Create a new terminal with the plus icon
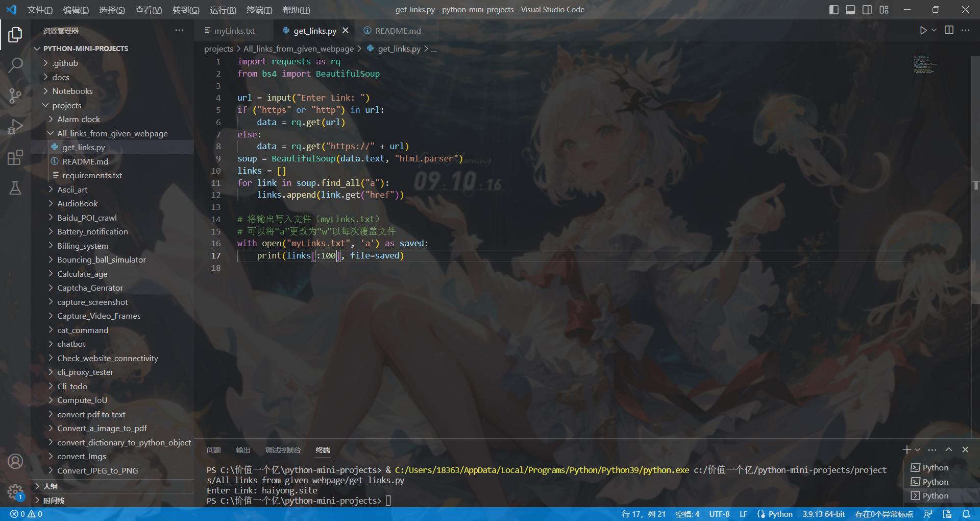Viewport: 980px width, 521px height. coord(906,449)
